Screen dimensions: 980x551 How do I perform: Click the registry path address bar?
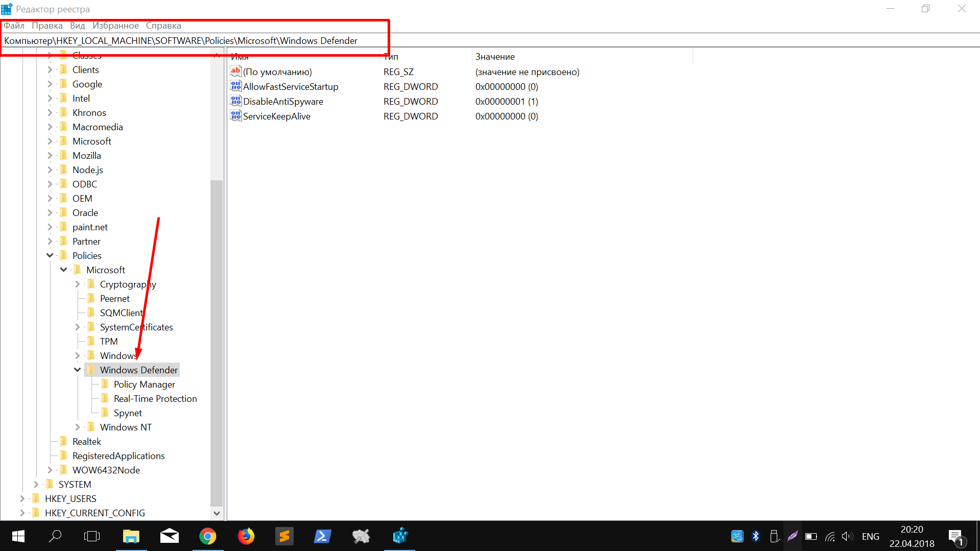[490, 40]
